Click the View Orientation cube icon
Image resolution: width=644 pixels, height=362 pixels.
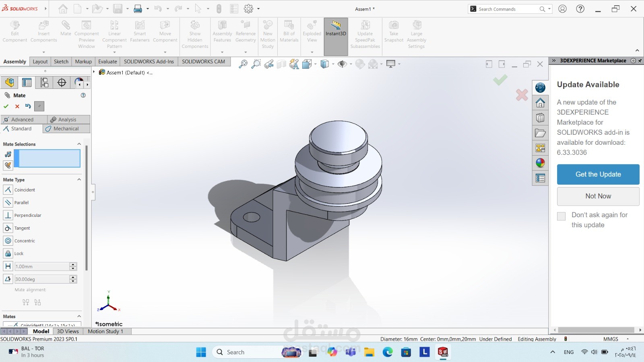(307, 64)
